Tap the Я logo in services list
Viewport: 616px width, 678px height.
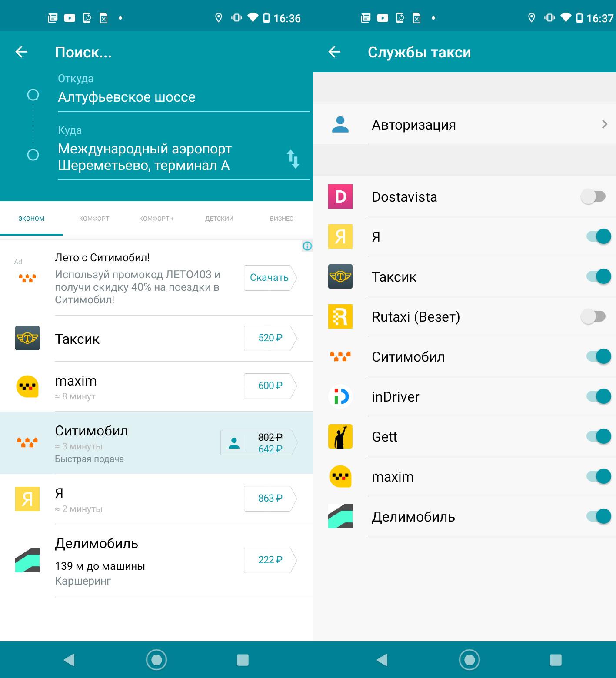pyautogui.click(x=340, y=236)
